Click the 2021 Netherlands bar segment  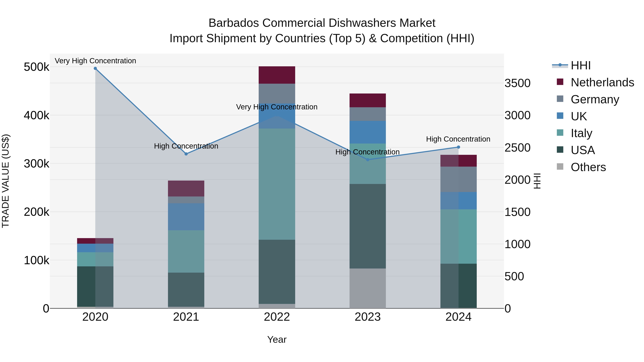186,189
